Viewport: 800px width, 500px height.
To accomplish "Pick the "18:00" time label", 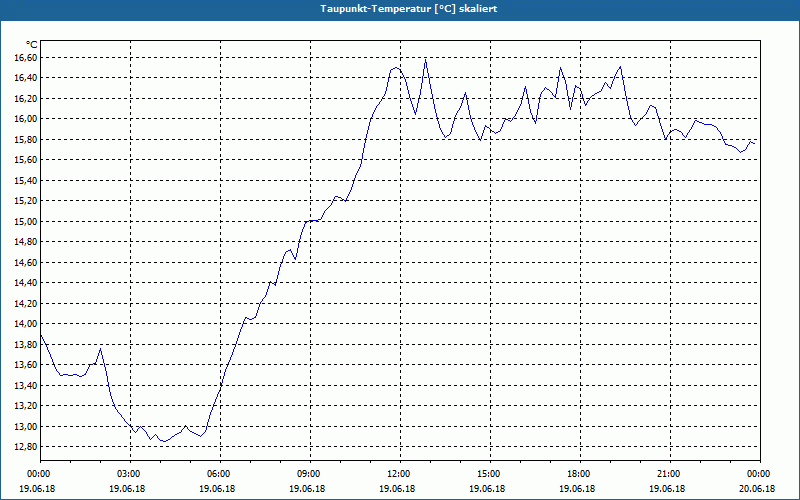I will click(x=580, y=474).
